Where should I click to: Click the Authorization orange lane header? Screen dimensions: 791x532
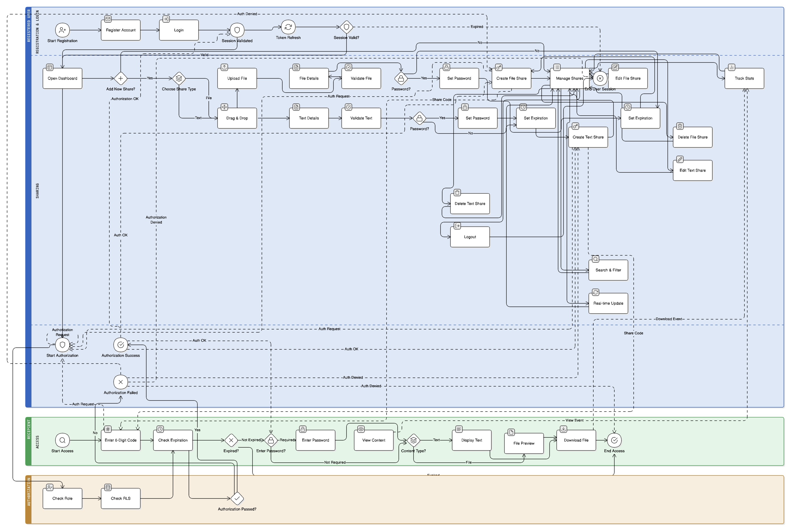[28, 499]
